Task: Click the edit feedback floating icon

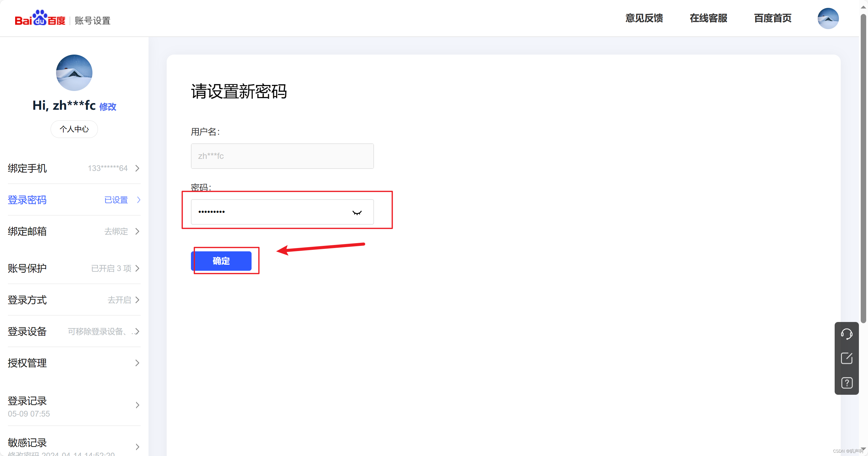Action: click(846, 358)
